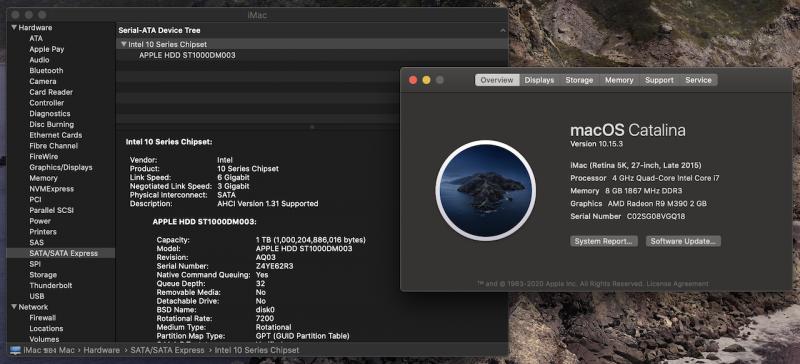This screenshot has height=364, width=800.
Task: Click the BSD Name value disk0
Action: click(265, 309)
